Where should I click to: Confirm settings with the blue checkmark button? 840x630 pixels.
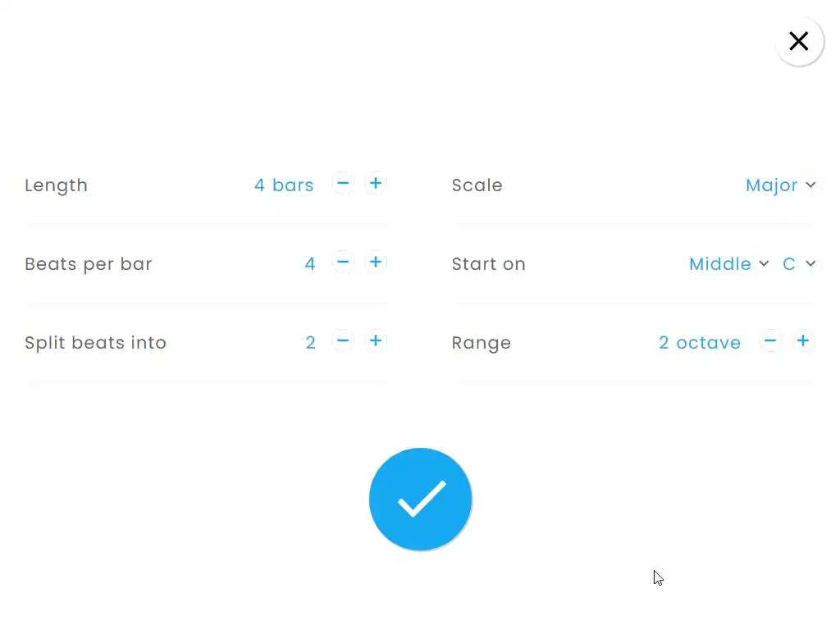421,500
